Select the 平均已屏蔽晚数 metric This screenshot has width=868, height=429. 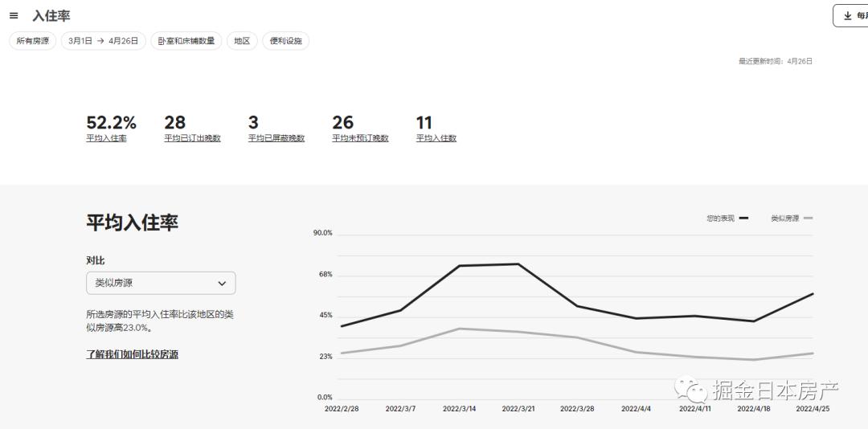click(276, 138)
